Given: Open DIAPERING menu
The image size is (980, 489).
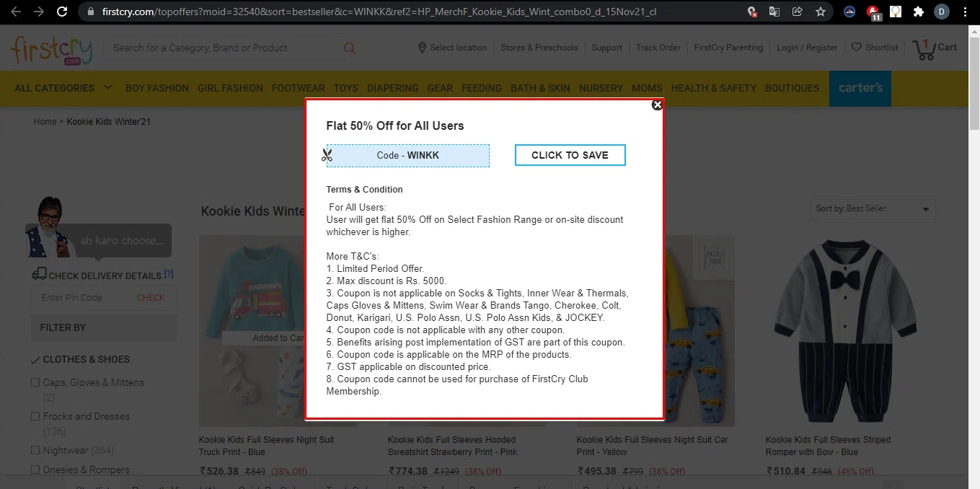Looking at the screenshot, I should tap(393, 88).
